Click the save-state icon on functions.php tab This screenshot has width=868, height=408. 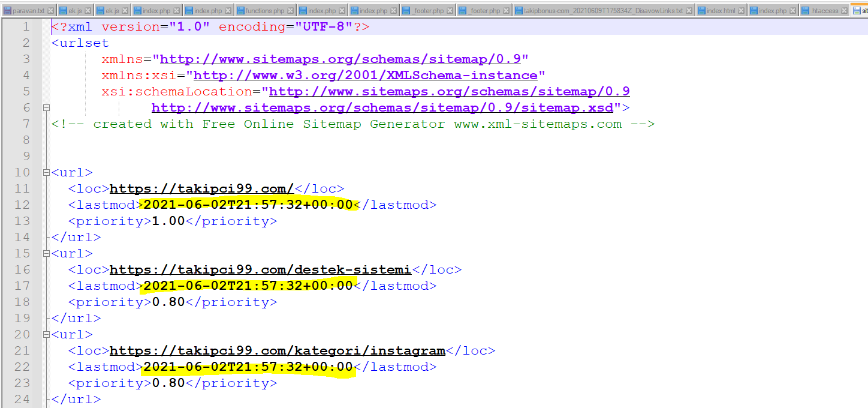[240, 11]
